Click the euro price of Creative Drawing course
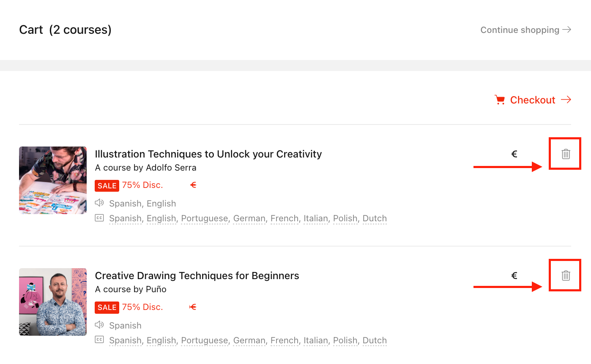The height and width of the screenshot is (364, 591). click(514, 276)
